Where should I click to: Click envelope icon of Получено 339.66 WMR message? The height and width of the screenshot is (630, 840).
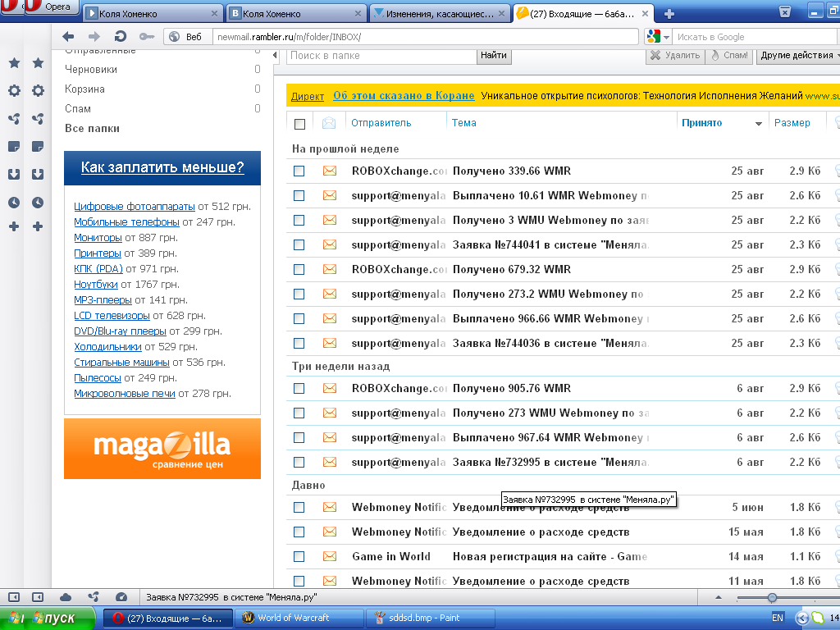click(x=330, y=171)
